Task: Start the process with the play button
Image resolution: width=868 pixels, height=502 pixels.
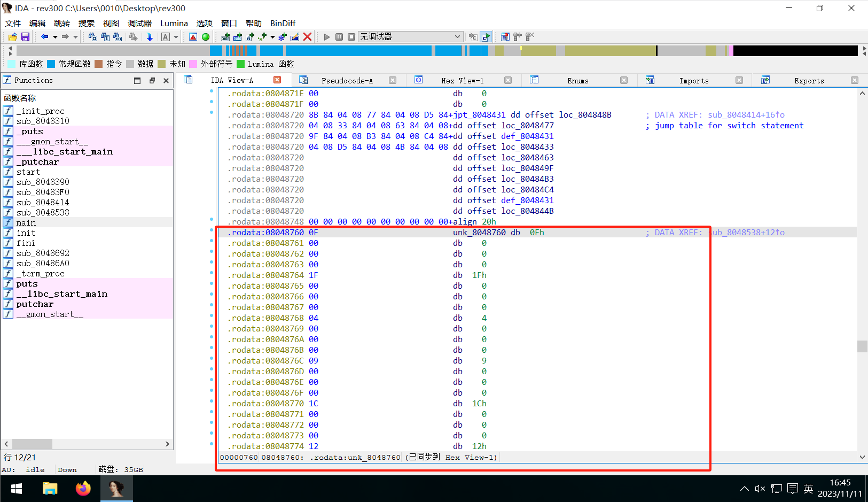Action: [x=327, y=37]
